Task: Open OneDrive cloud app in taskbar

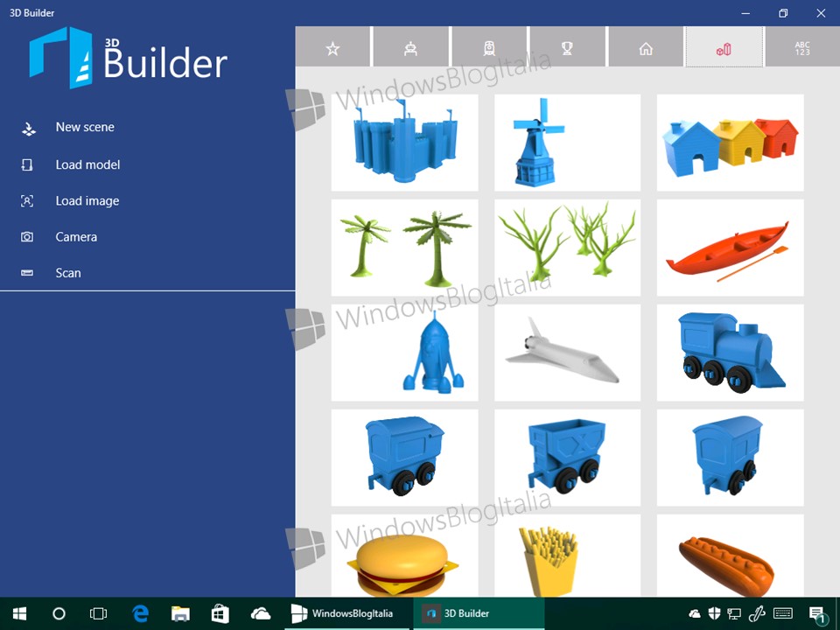Action: pyautogui.click(x=261, y=613)
